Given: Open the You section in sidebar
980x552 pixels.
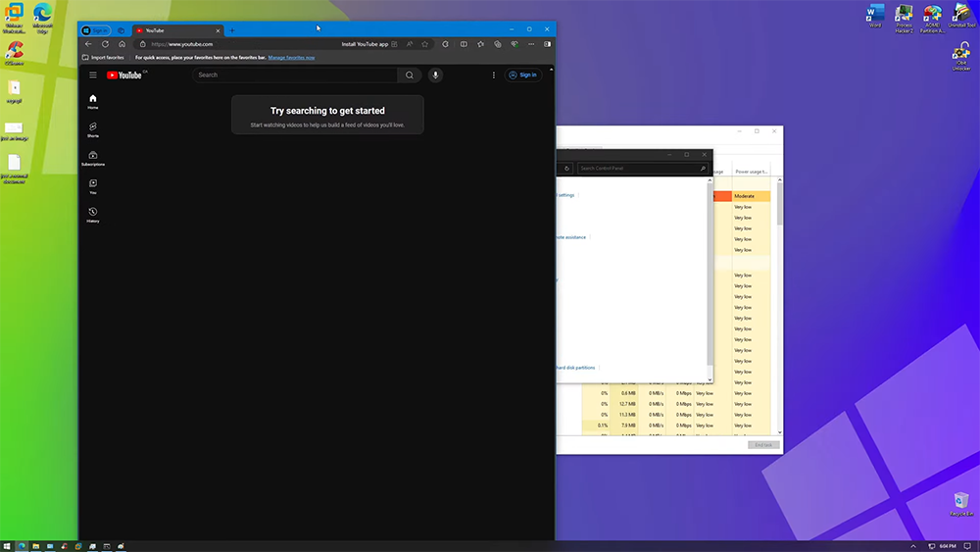Looking at the screenshot, I should pos(93,186).
